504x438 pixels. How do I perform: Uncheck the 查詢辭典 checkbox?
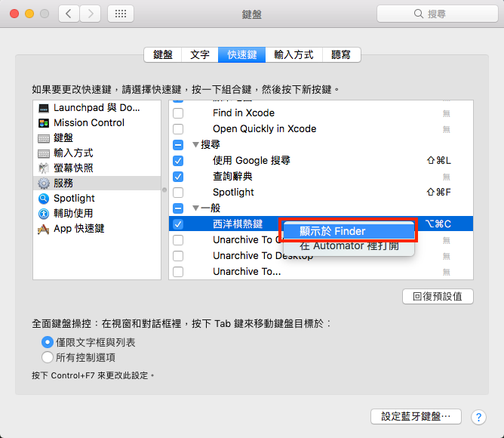pos(178,177)
